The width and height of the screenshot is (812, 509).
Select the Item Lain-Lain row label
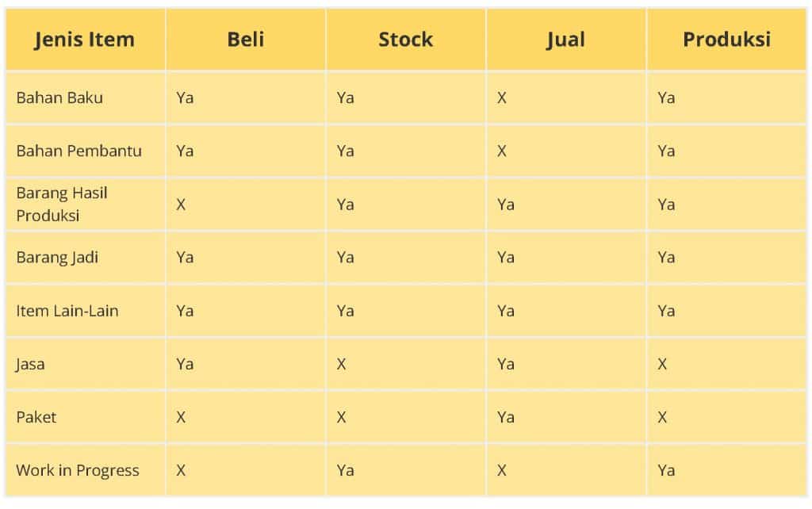pyautogui.click(x=67, y=311)
